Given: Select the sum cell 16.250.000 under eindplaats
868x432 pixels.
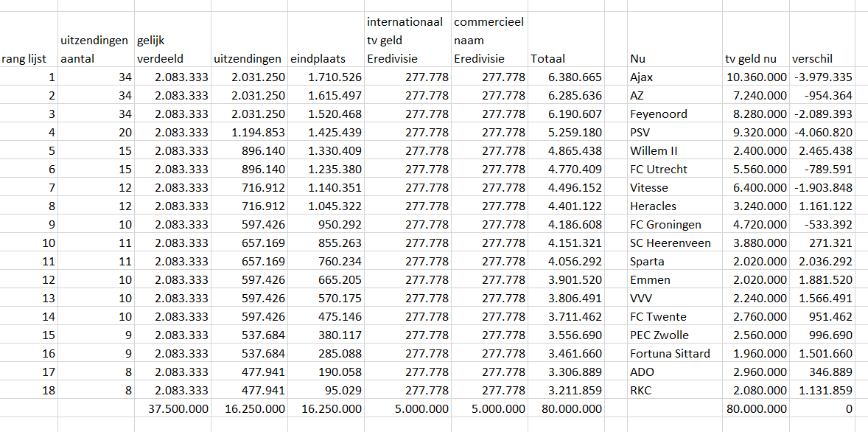Looking at the screenshot, I should pyautogui.click(x=326, y=408).
